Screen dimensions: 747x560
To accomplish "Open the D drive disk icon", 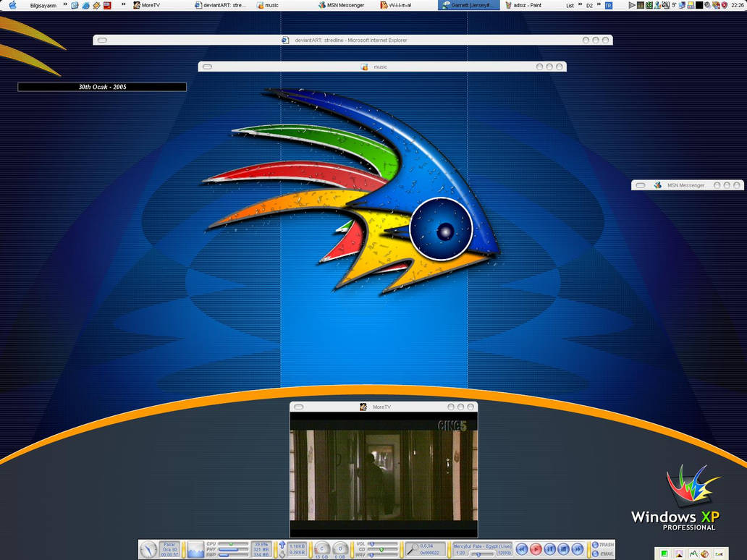I will 341,548.
